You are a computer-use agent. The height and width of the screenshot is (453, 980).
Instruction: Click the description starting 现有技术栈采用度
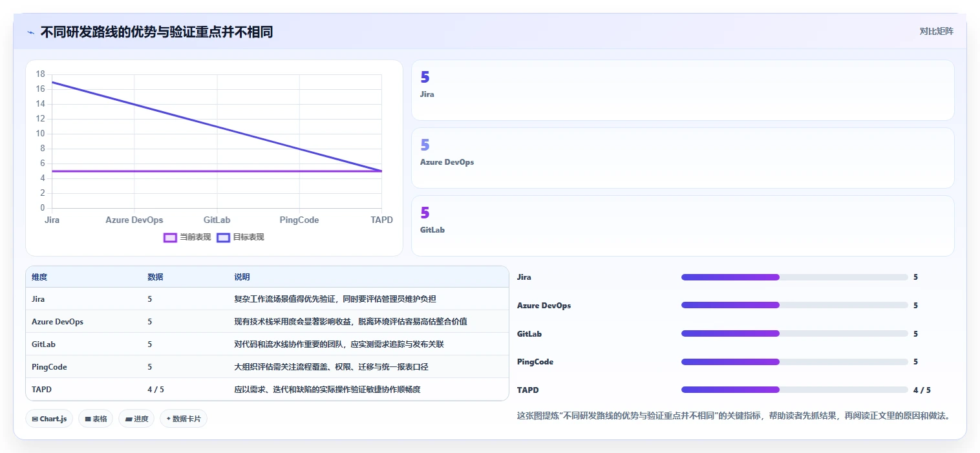pyautogui.click(x=350, y=322)
